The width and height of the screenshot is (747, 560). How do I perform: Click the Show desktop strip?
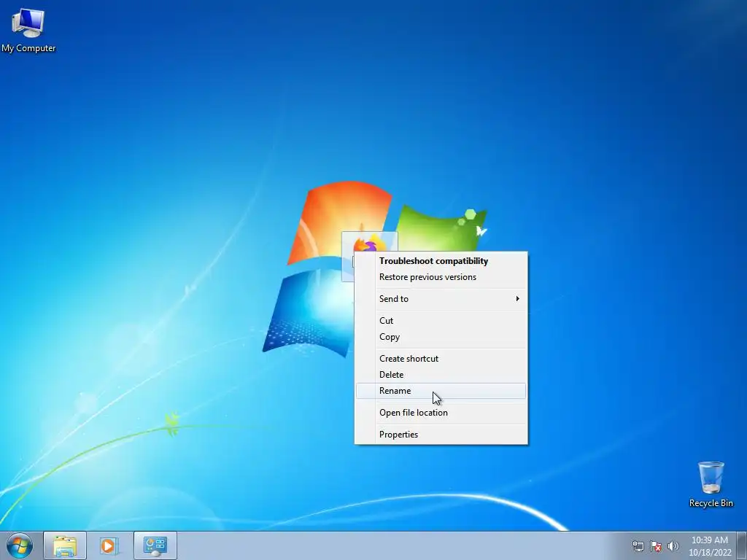(x=742, y=545)
